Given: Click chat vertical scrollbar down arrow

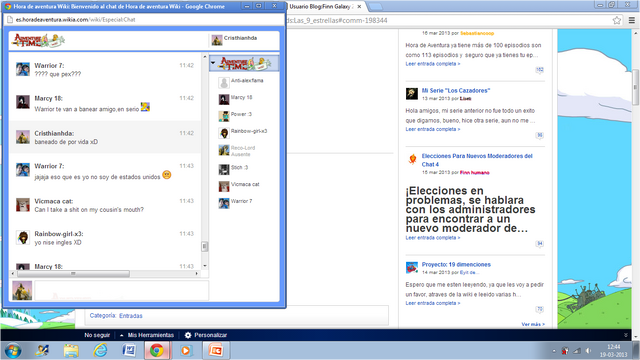Looking at the screenshot, I should (x=205, y=266).
